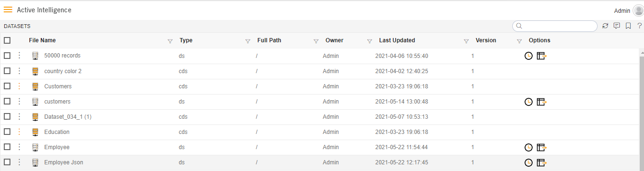Open the help question mark icon

coord(639,26)
